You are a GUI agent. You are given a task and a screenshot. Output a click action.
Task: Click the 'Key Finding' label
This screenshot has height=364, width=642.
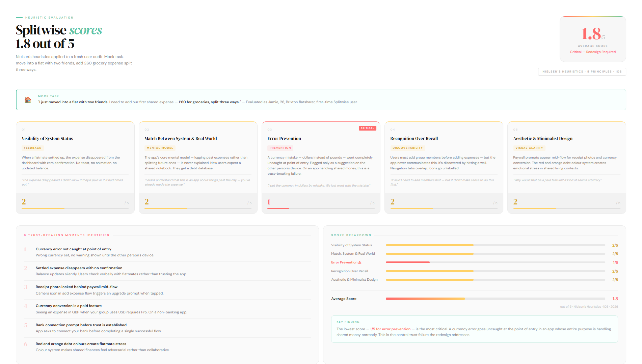[348, 322]
